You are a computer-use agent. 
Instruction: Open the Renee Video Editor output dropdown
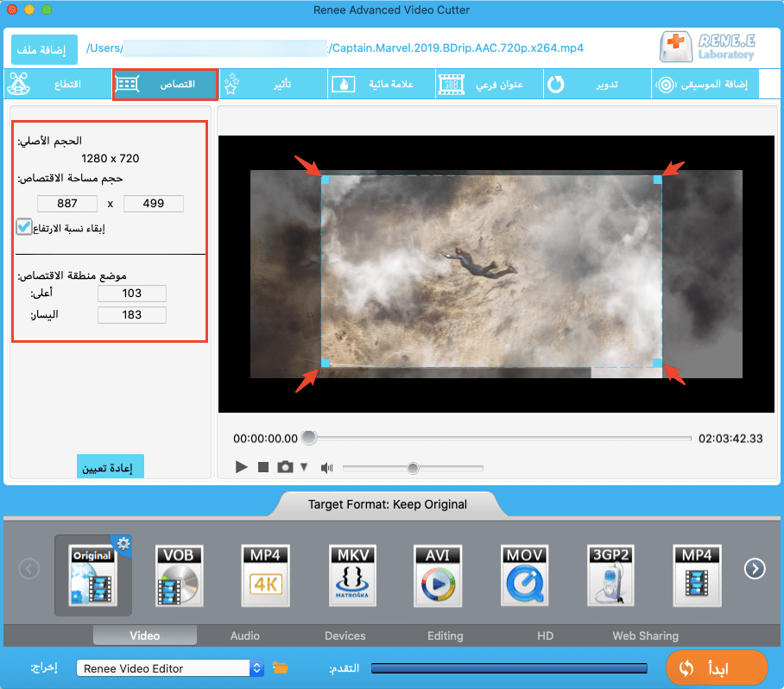[x=170, y=668]
